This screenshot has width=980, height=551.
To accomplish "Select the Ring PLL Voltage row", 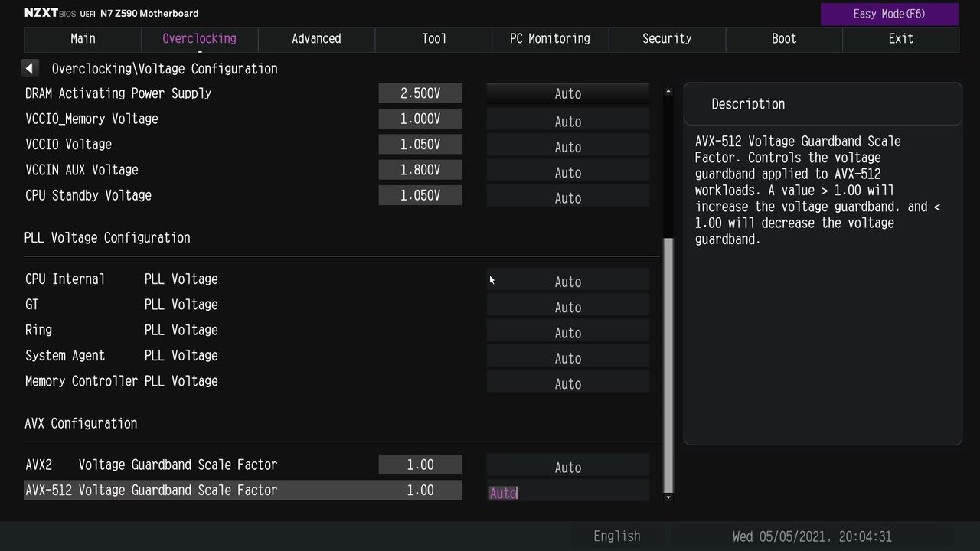I will [122, 330].
